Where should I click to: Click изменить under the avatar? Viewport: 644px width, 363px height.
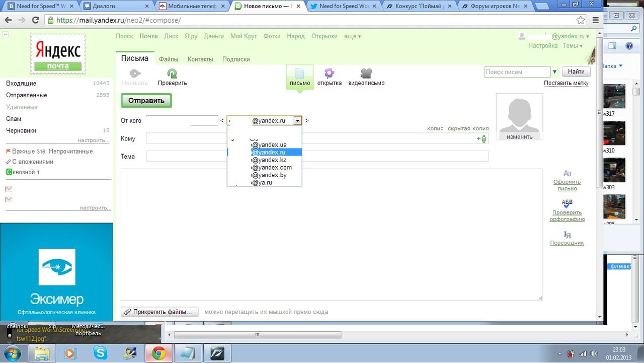[x=519, y=137]
